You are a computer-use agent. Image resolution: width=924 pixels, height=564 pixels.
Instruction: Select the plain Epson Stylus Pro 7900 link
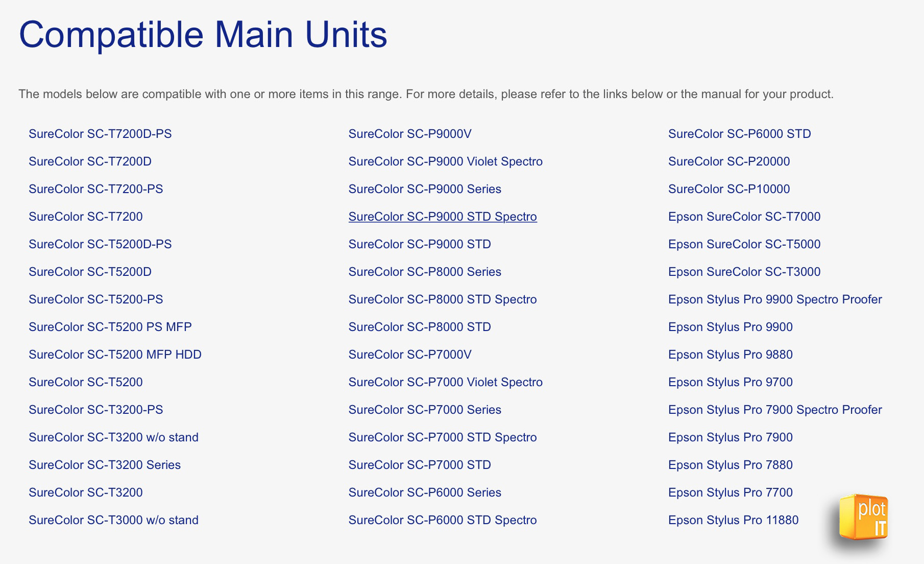pyautogui.click(x=731, y=437)
